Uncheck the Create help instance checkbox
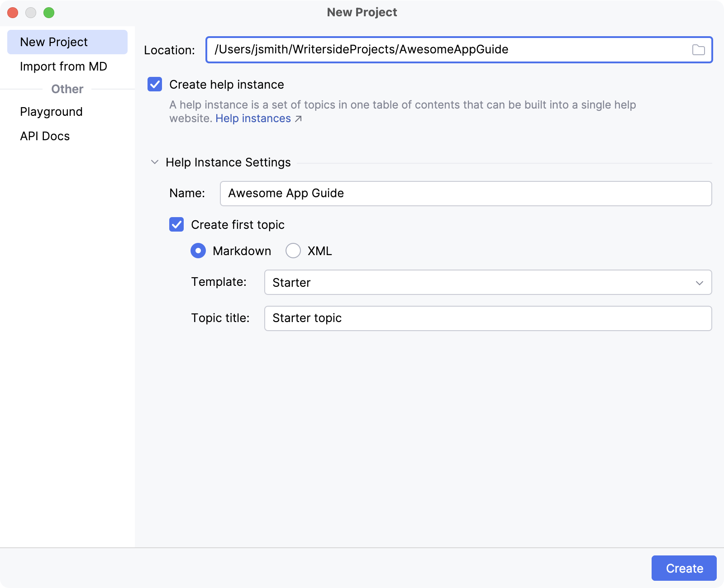724x588 pixels. coord(155,85)
